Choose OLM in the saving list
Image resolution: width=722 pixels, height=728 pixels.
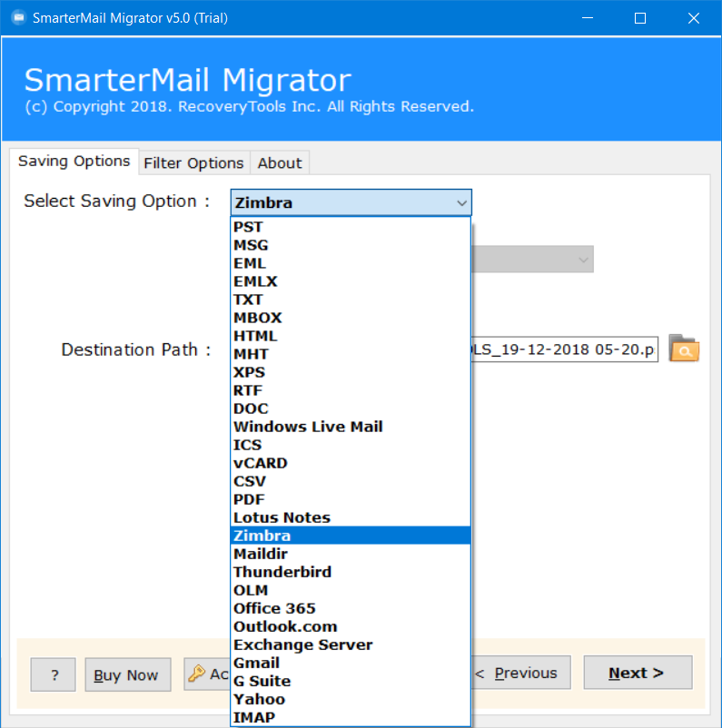pos(351,590)
